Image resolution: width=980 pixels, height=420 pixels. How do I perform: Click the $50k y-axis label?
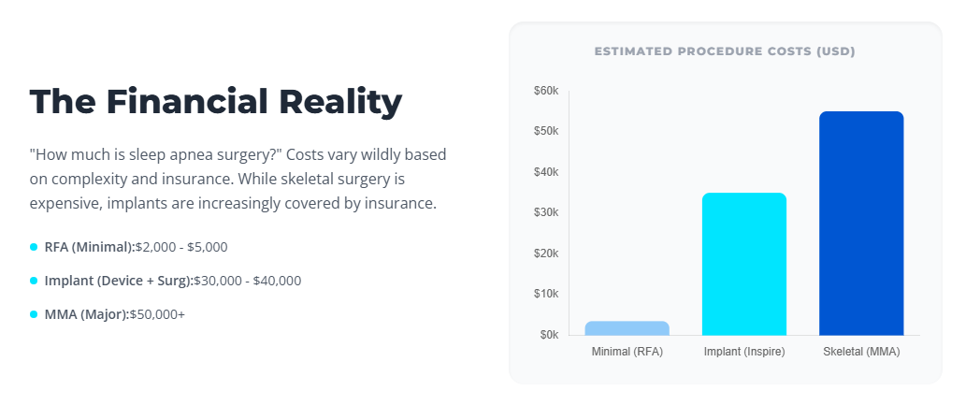(x=546, y=131)
